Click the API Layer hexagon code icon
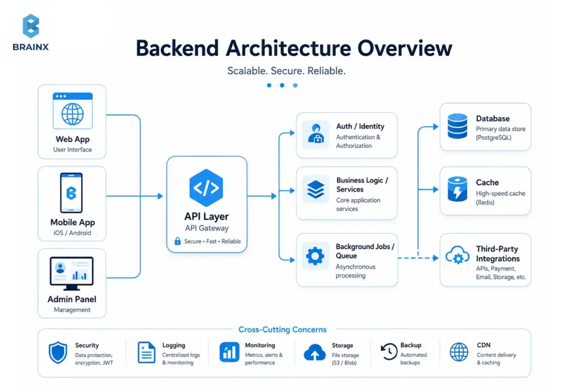Image resolution: width=562 pixels, height=392 pixels. point(206,188)
